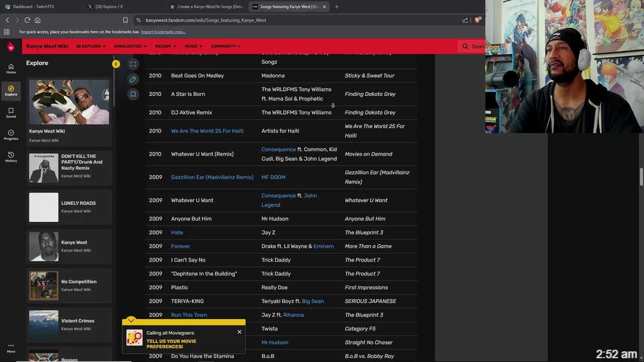Click the page vertical scrollbar thumb
The width and height of the screenshot is (644, 362).
[641, 176]
